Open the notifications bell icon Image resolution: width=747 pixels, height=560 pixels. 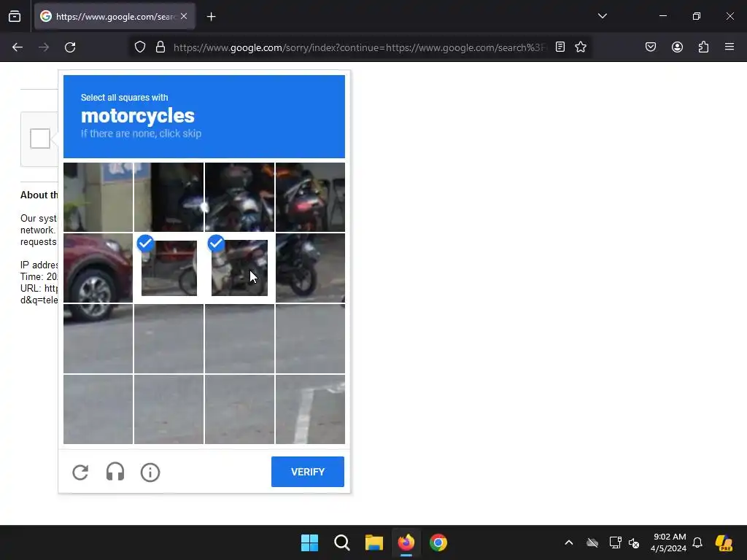click(x=697, y=542)
